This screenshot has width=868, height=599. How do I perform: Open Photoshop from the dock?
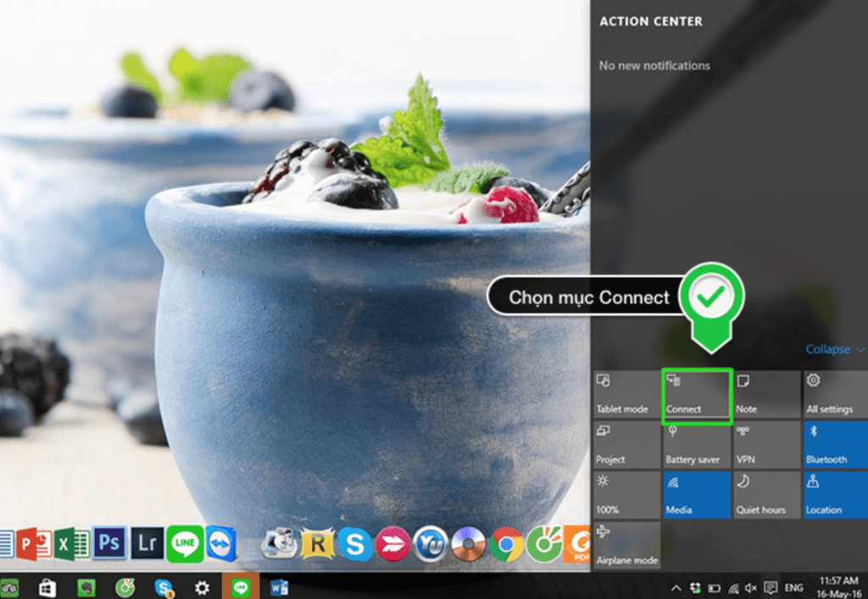click(109, 543)
